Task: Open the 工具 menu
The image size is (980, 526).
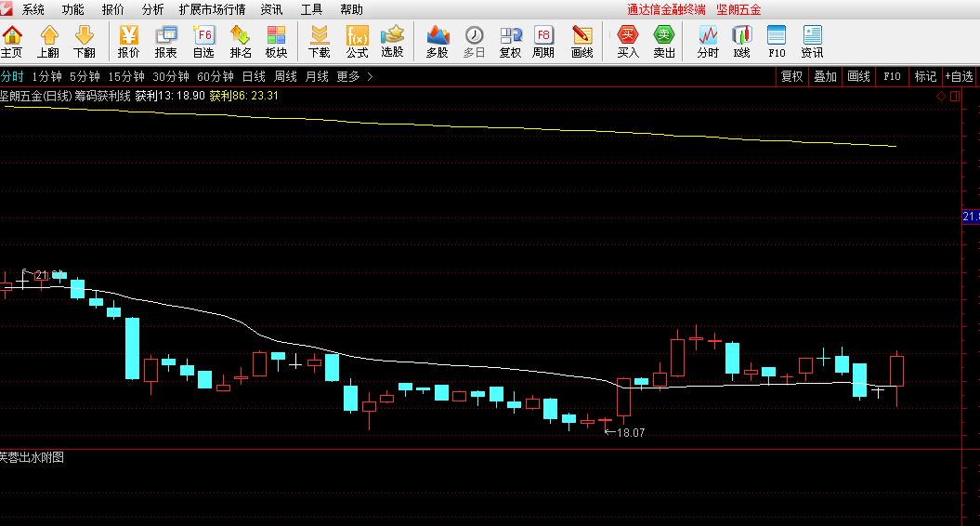Action: coord(311,9)
